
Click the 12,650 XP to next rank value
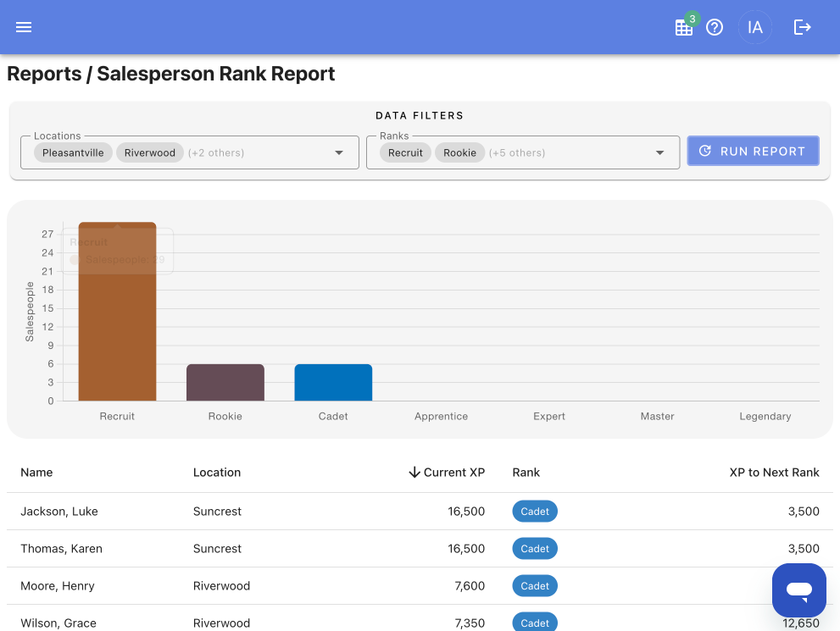pos(801,623)
